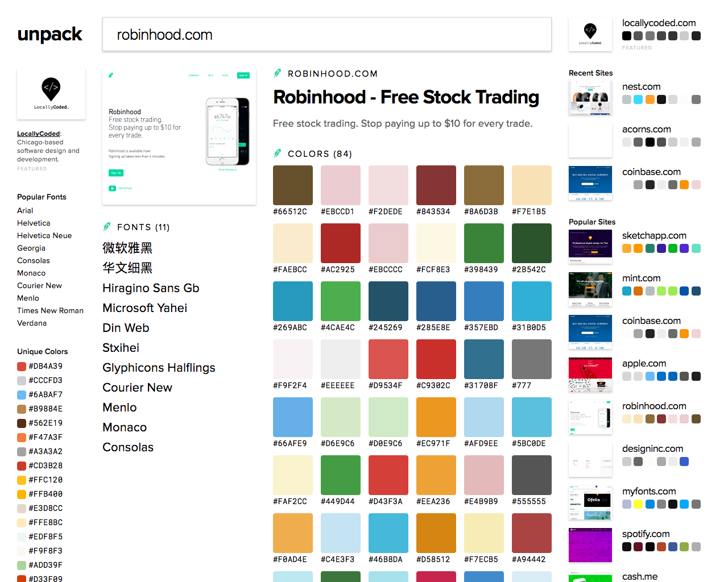Screen dimensions: 728x582
Task: Select the #449D44 color swatch
Action: coord(341,475)
